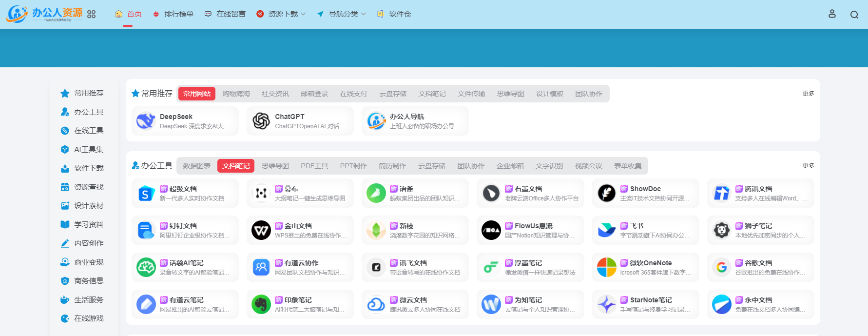Open the 微软OneNote icon
Viewport: 868px width, 336px height.
(x=606, y=267)
